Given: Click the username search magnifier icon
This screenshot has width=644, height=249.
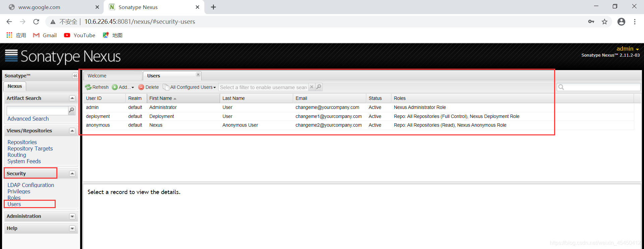Looking at the screenshot, I should point(319,87).
